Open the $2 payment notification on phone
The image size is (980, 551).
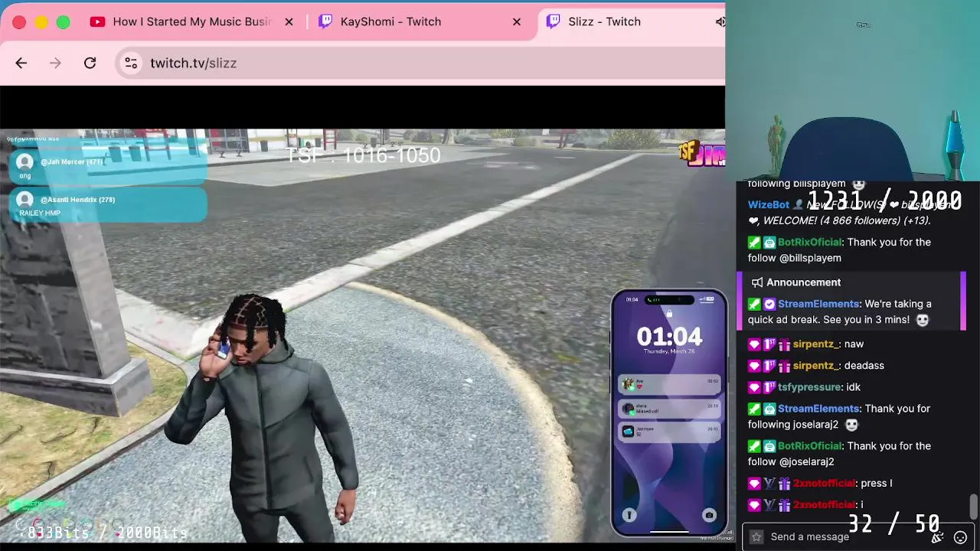click(x=669, y=432)
